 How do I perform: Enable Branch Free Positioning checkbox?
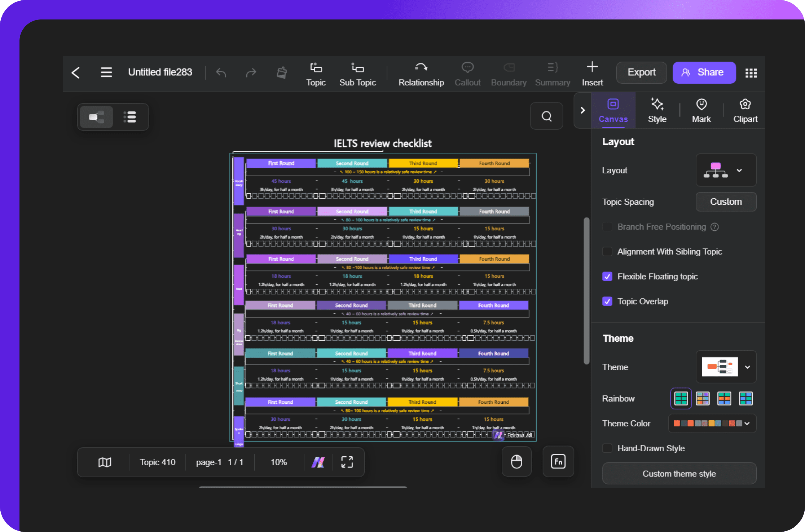point(607,227)
